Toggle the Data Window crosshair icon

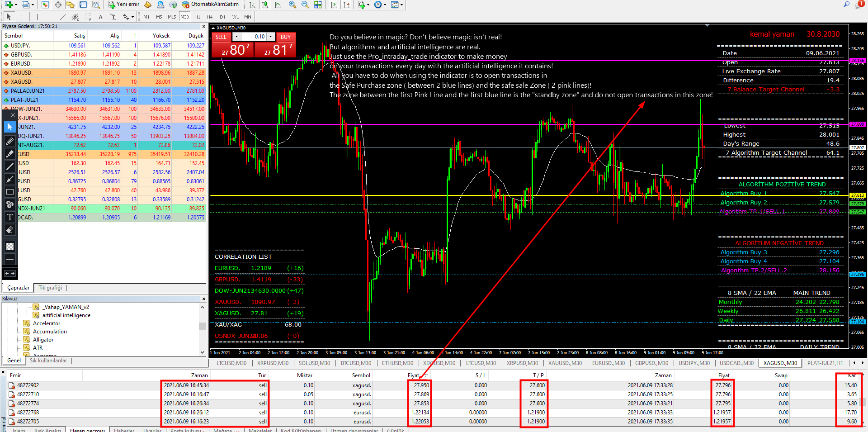click(58, 5)
